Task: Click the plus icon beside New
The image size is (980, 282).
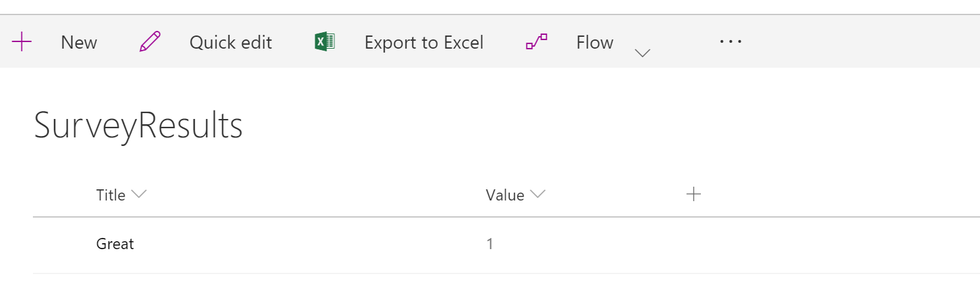Action: point(22,43)
